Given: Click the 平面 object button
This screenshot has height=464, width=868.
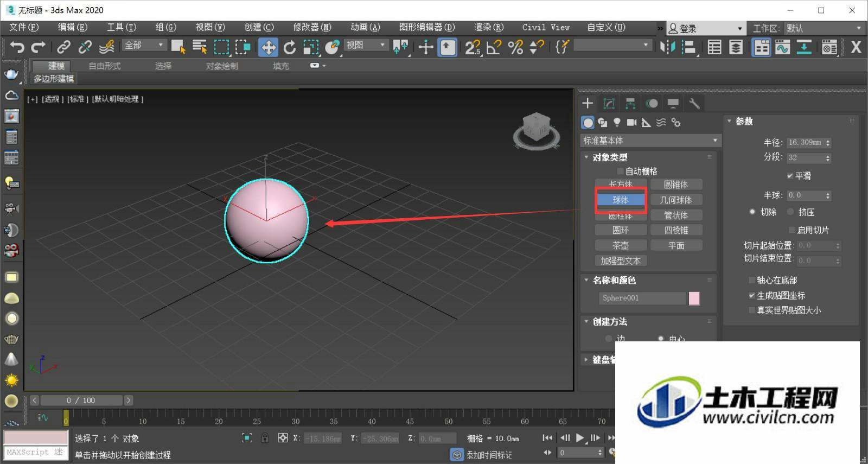Looking at the screenshot, I should (676, 245).
